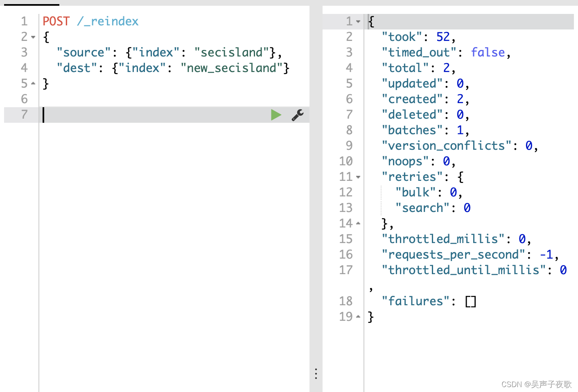Click the "deleted" key in the response
The width and height of the screenshot is (578, 392).
point(412,115)
